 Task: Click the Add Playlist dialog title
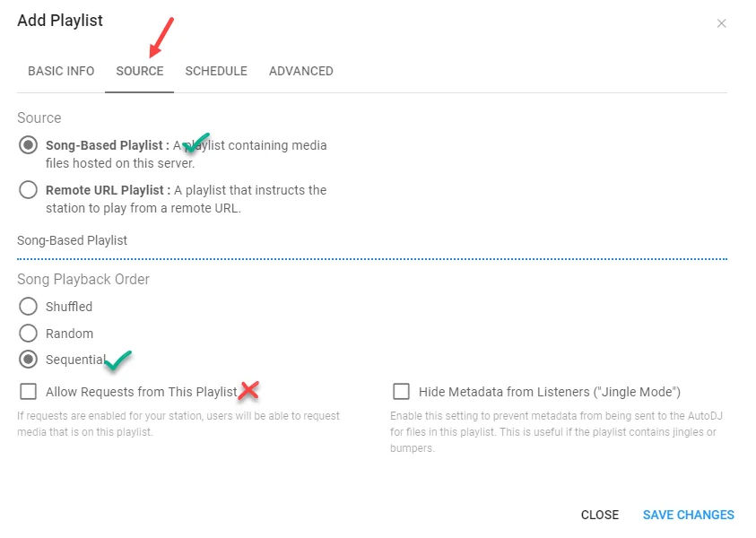click(x=60, y=21)
